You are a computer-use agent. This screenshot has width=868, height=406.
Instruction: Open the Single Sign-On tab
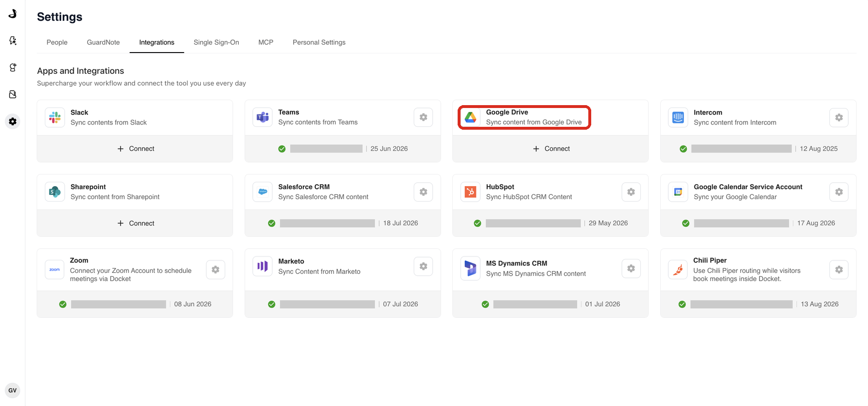tap(217, 42)
